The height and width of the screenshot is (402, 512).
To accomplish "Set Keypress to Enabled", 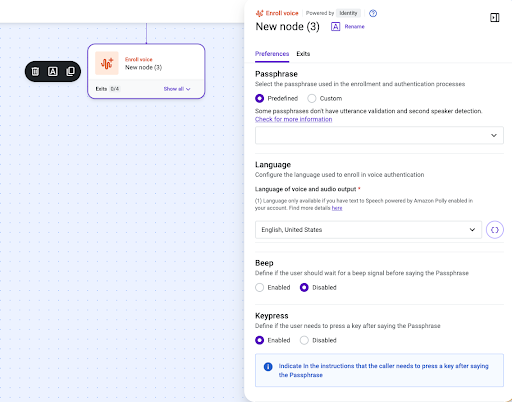I will pos(259,340).
